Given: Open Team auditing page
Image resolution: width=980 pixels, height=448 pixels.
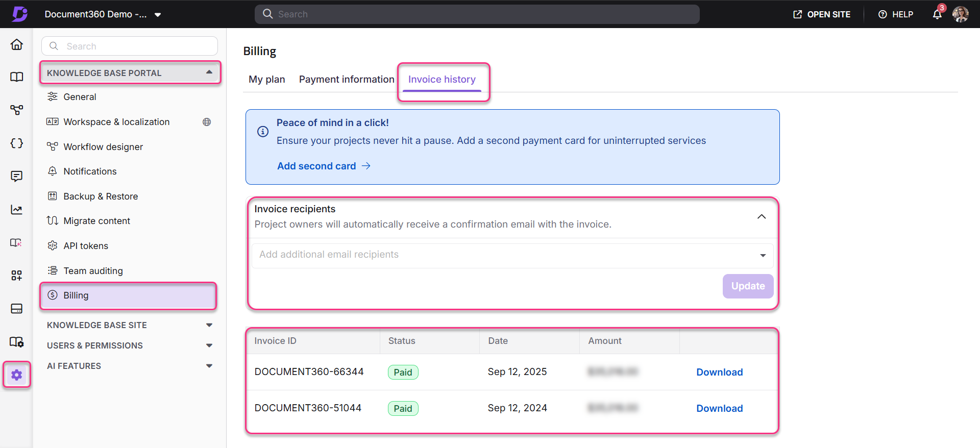Looking at the screenshot, I should pyautogui.click(x=93, y=271).
